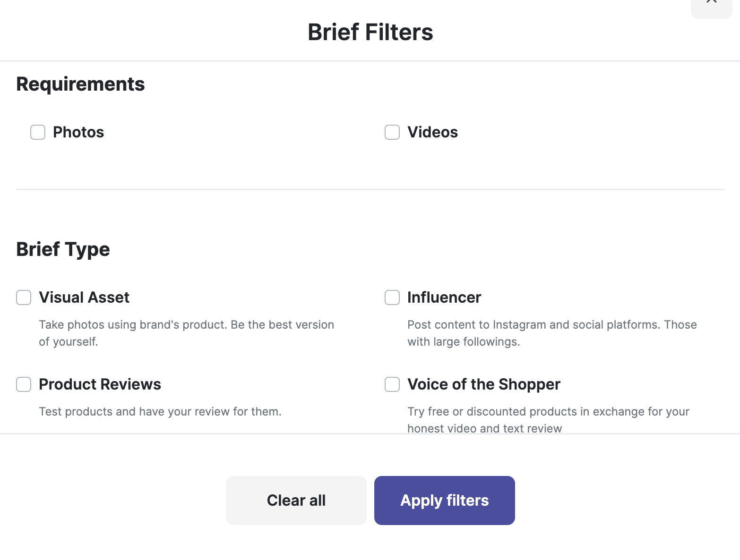740x560 pixels.
Task: Click the Product Reviews label text
Action: pyautogui.click(x=100, y=384)
